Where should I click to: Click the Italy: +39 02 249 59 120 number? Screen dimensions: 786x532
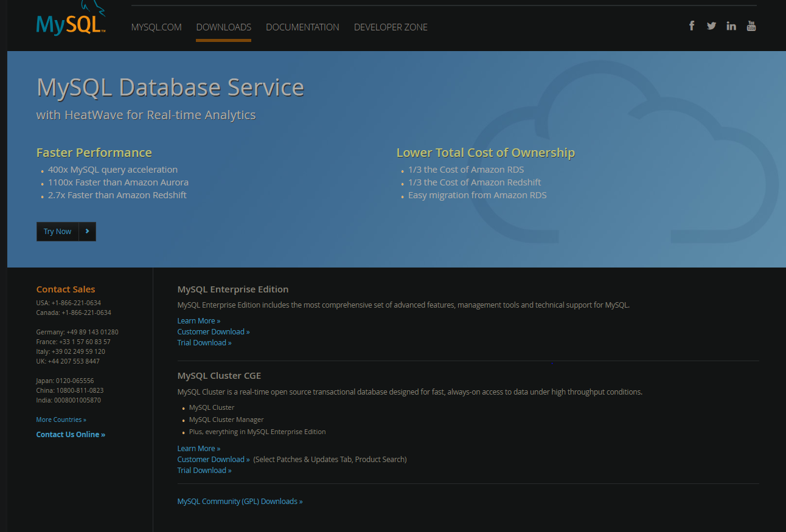click(x=71, y=351)
